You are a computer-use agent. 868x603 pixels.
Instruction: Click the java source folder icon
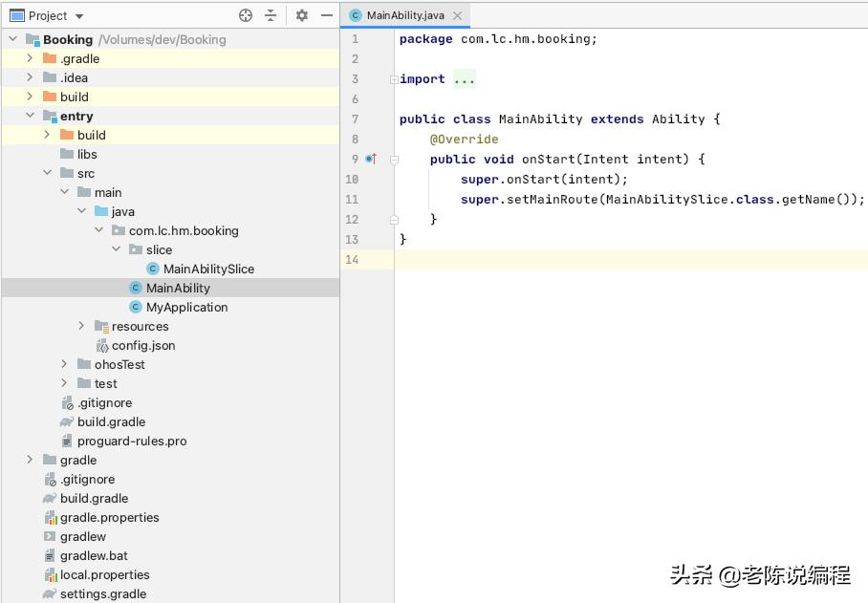pyautogui.click(x=101, y=211)
